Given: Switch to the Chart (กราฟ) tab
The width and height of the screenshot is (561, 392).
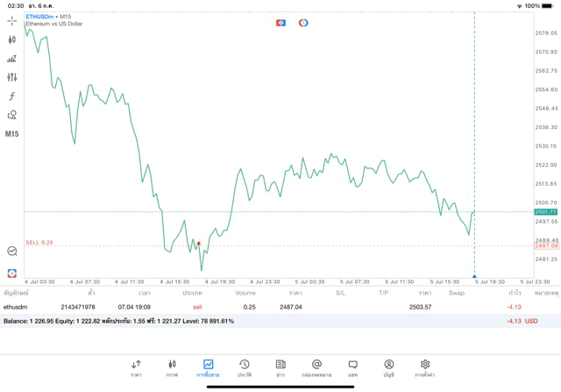Looking at the screenshot, I should pos(172,367).
